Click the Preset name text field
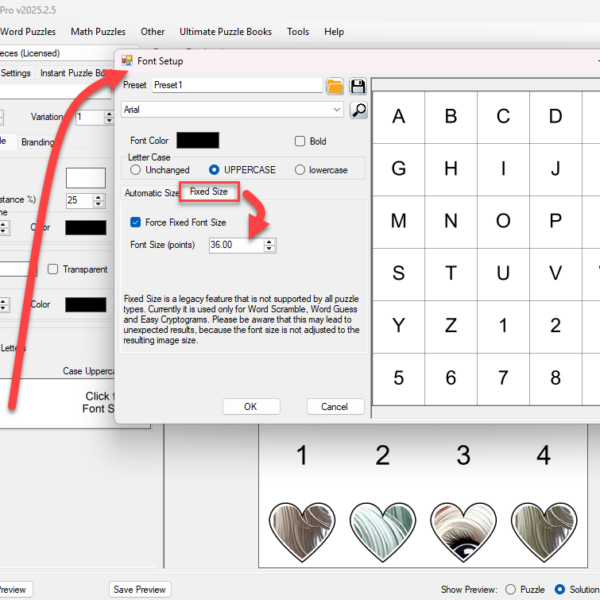Image resolution: width=600 pixels, height=600 pixels. click(236, 86)
